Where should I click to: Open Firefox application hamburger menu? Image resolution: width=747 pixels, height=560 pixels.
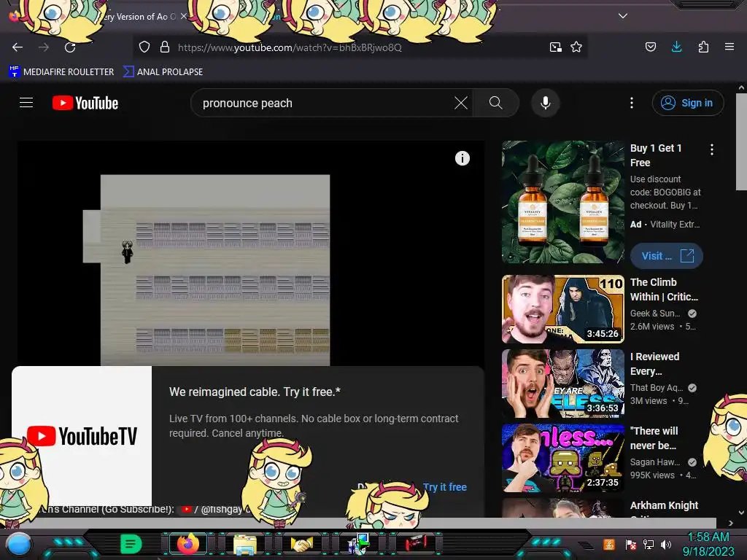click(x=729, y=47)
